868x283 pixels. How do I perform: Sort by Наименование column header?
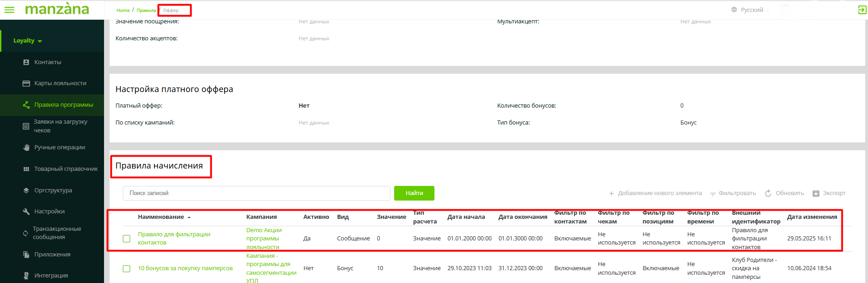[x=161, y=217]
